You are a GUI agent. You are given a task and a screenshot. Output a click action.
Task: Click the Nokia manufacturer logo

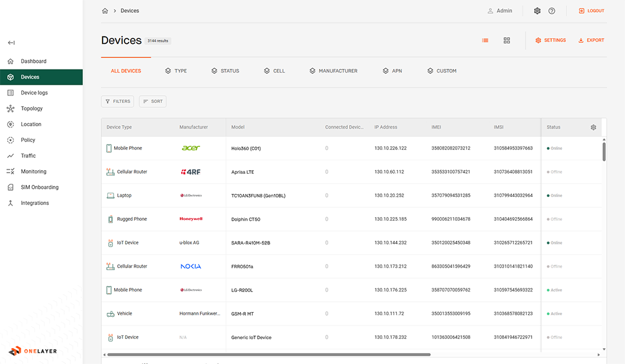click(191, 266)
